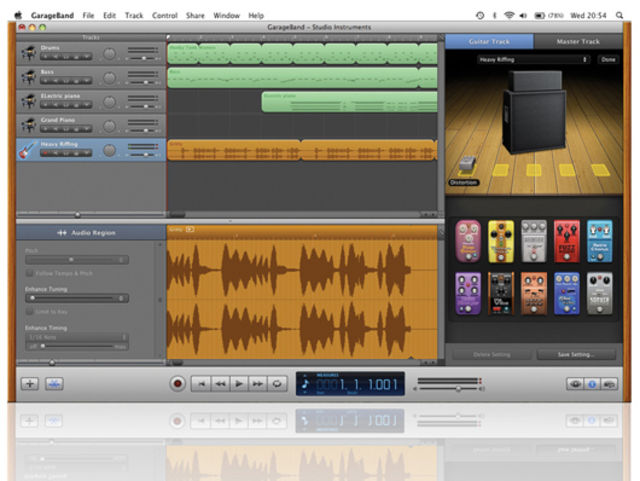Click the amplifier stack on stage

point(534,112)
